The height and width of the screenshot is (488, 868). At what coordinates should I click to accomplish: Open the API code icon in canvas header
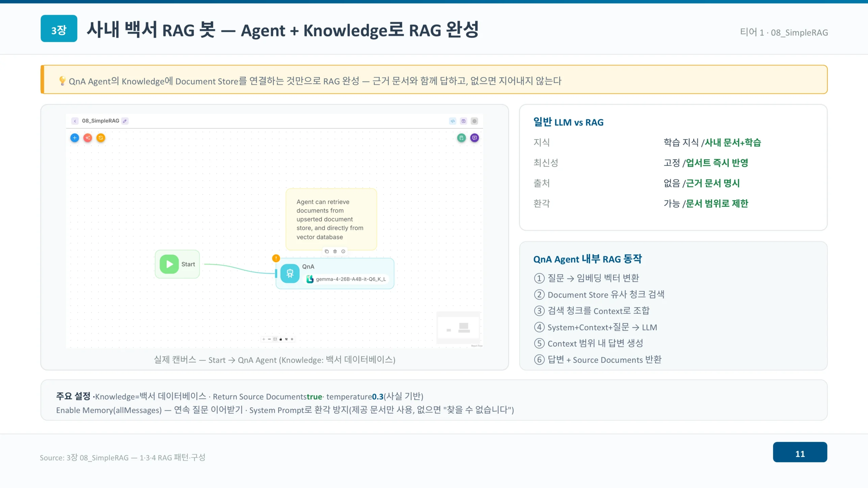pos(453,121)
